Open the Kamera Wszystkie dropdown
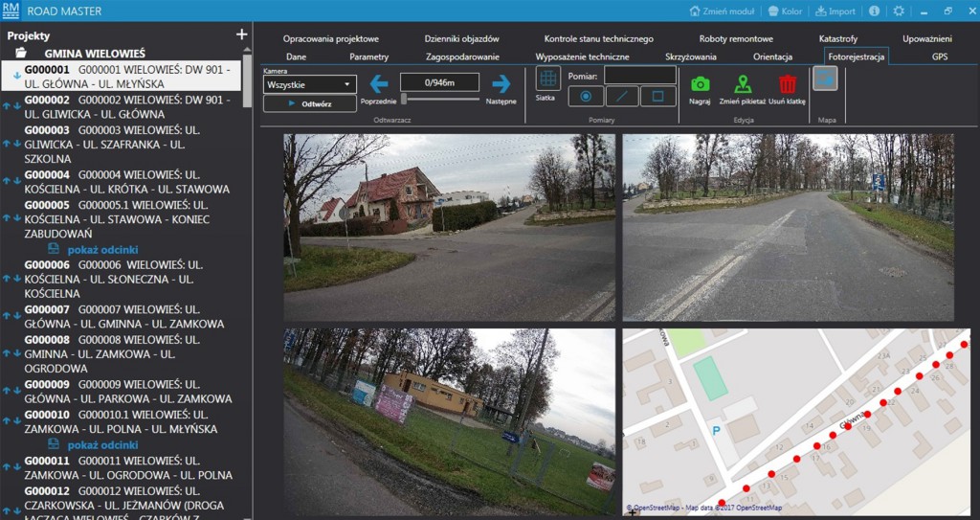Viewport: 980px width, 520px height. point(310,84)
